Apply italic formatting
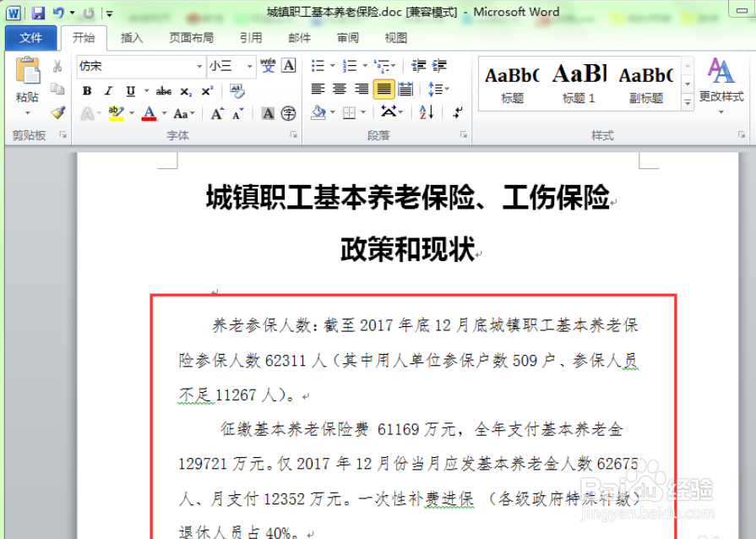The width and height of the screenshot is (756, 539). [109, 91]
